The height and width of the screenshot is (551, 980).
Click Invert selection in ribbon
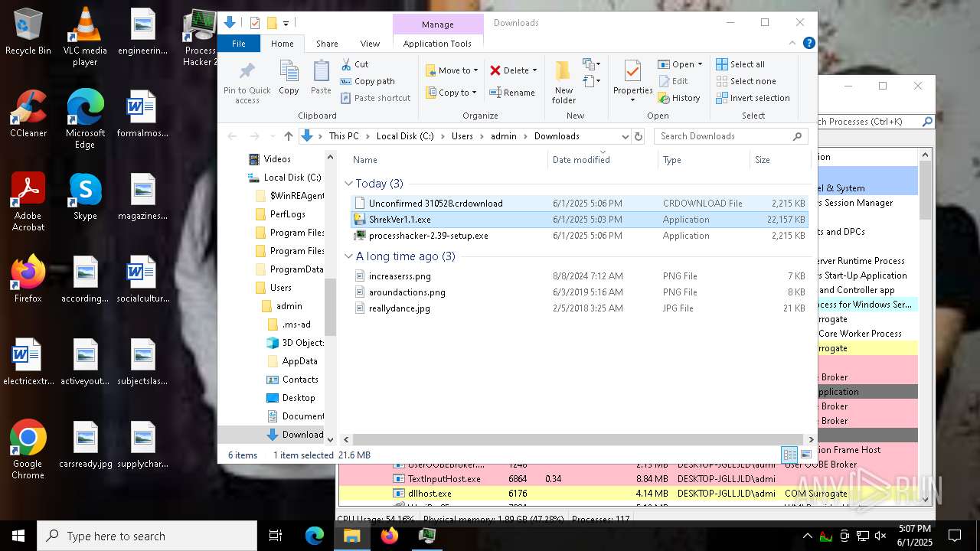tap(753, 98)
